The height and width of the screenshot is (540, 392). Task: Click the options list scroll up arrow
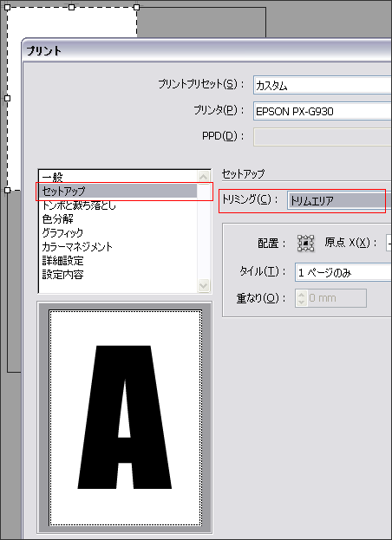(204, 177)
